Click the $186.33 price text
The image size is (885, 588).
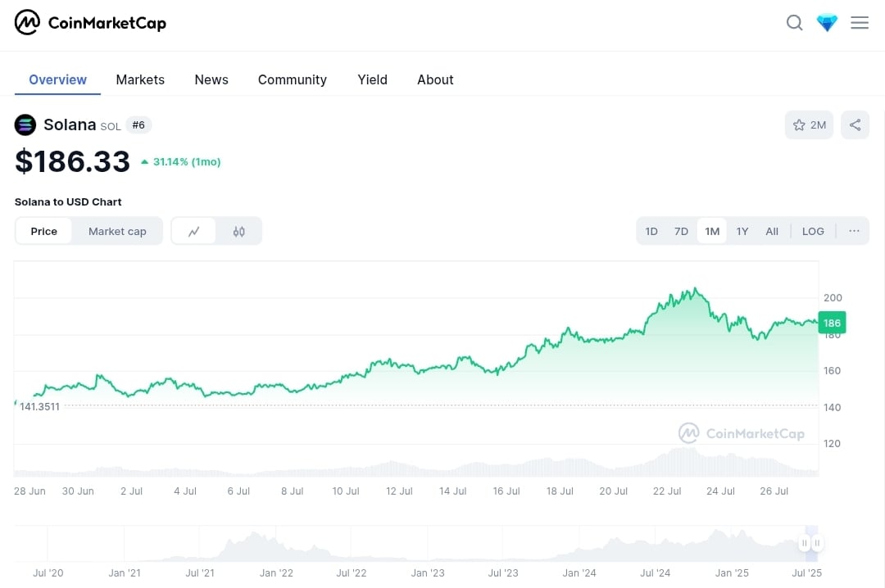pyautogui.click(x=72, y=161)
